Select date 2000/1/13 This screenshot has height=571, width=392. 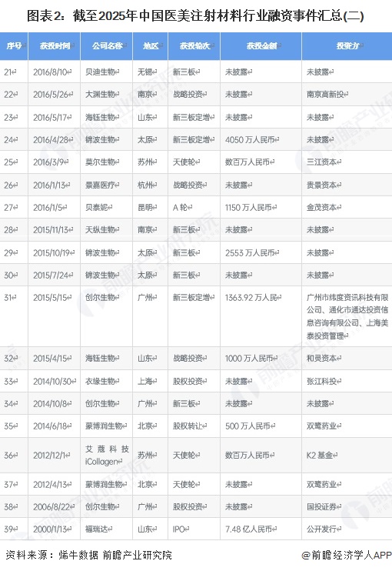[x=52, y=529]
